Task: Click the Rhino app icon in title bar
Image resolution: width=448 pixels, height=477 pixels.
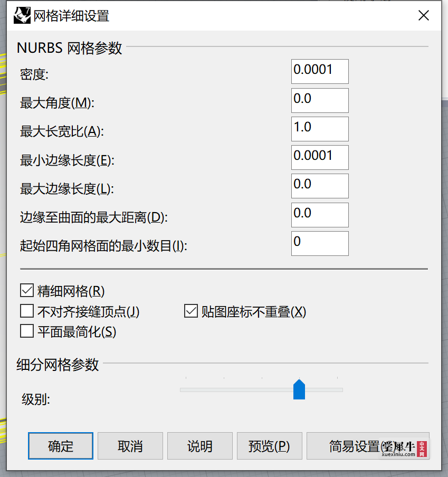Action: (x=22, y=15)
